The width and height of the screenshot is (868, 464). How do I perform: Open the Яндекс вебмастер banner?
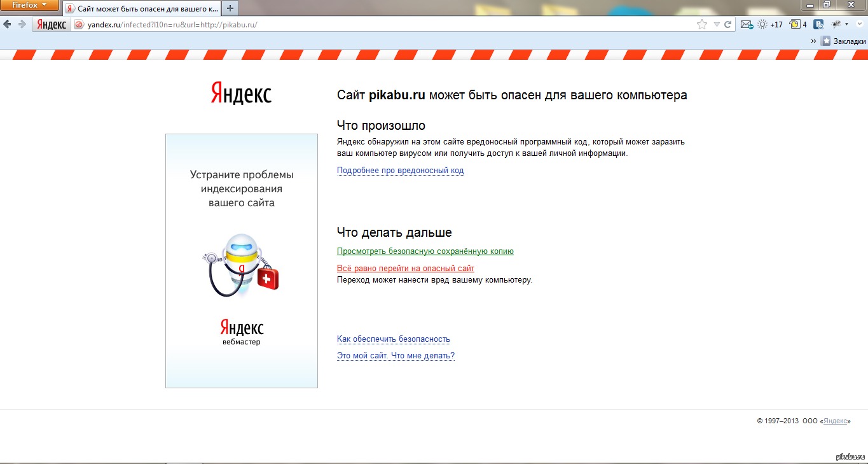242,261
